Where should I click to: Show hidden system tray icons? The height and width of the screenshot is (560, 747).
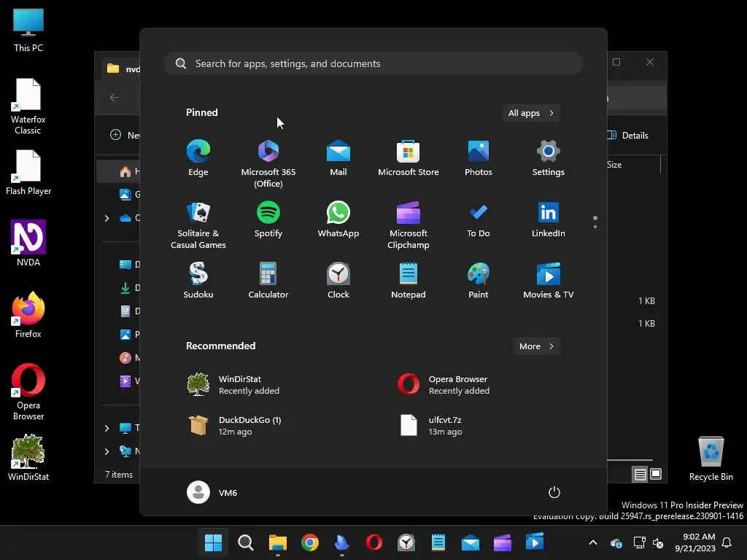point(593,542)
